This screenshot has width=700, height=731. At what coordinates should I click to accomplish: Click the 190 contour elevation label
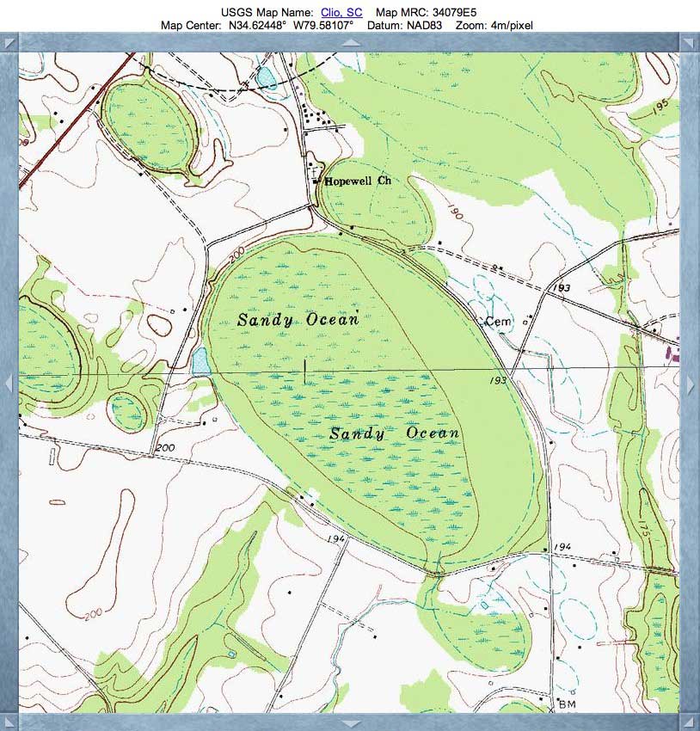click(455, 212)
